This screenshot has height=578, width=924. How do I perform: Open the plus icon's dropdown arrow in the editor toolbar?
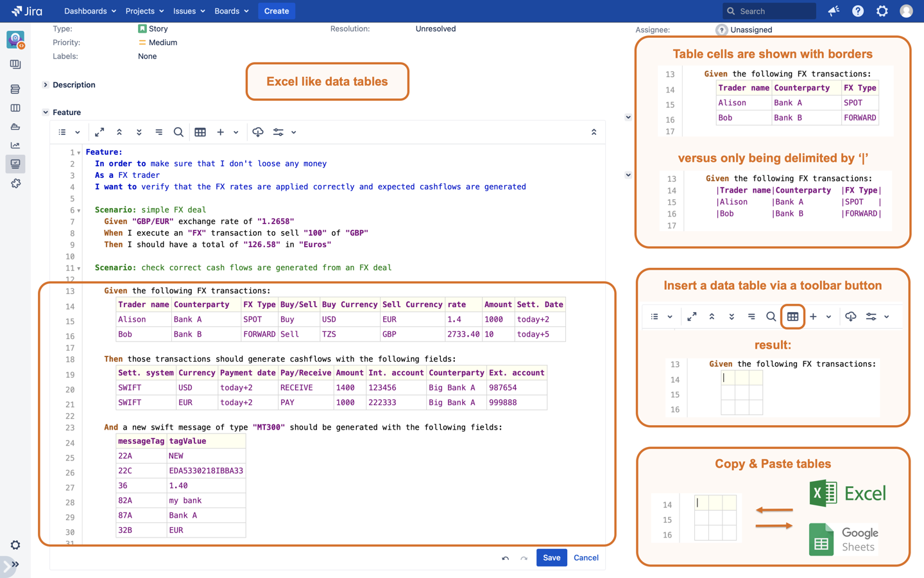tap(236, 132)
